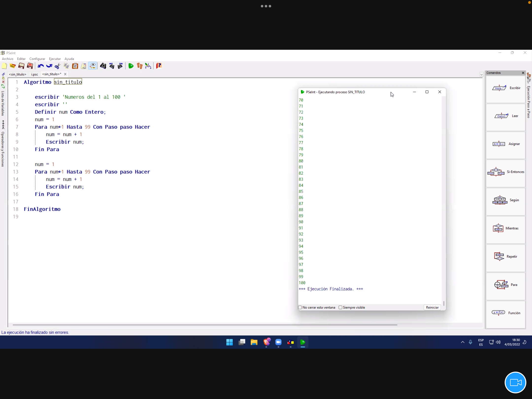Copy selection with the two-pages icon

[x=66, y=66]
